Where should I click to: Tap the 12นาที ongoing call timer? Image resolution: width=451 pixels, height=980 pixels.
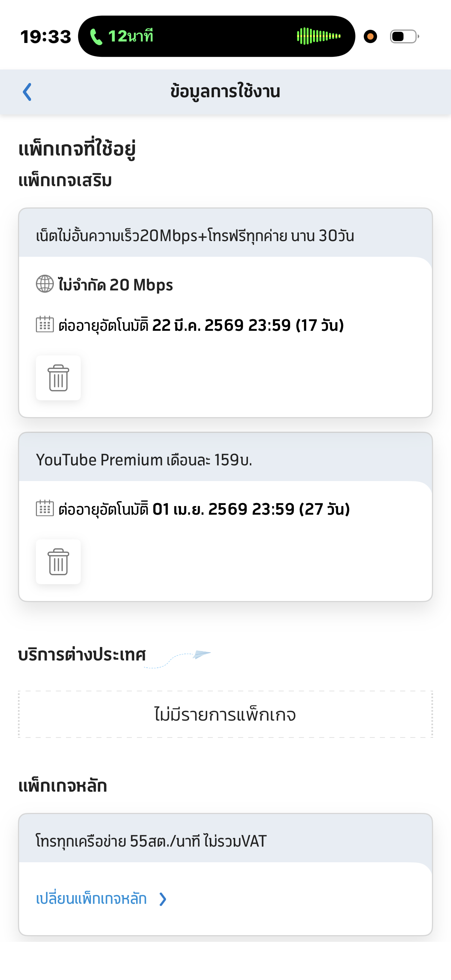click(x=131, y=37)
